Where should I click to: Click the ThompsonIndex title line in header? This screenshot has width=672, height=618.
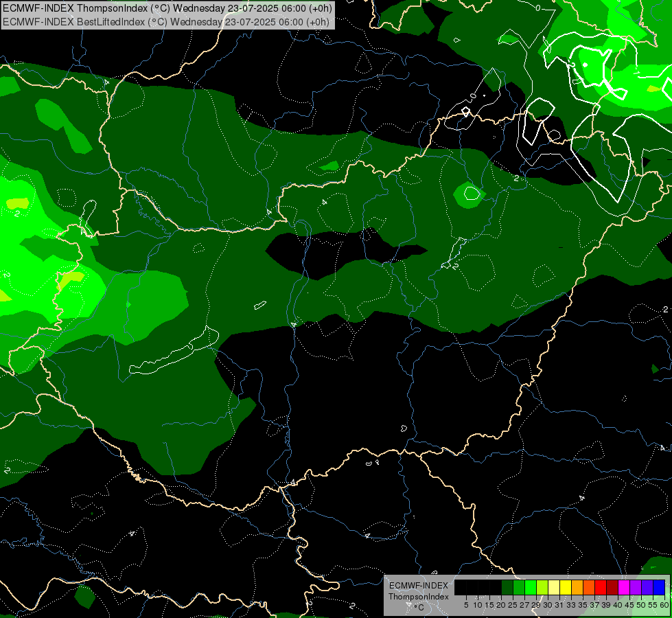coord(167,8)
